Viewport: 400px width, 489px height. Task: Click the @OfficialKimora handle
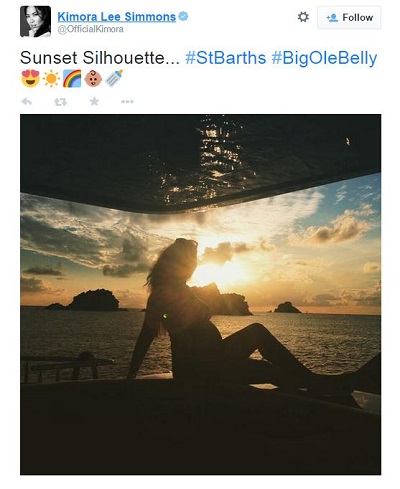point(90,29)
